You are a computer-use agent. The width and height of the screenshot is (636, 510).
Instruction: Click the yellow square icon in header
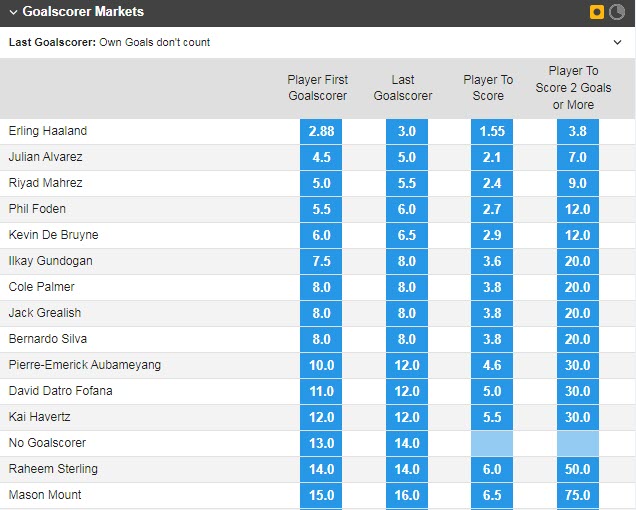coord(597,12)
